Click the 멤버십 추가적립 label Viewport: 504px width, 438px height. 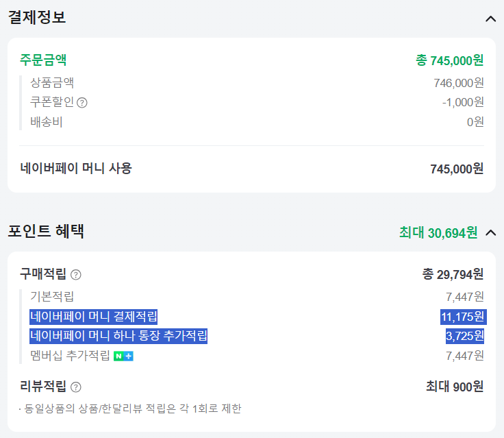70,356
